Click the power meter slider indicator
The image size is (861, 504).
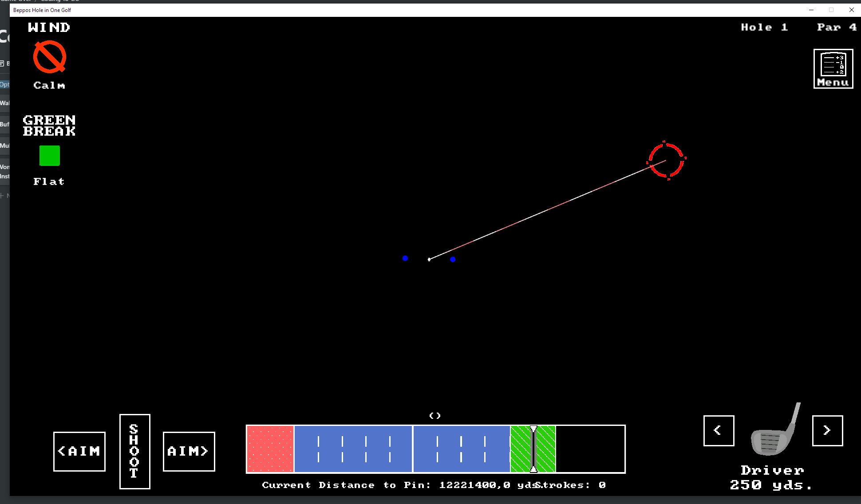tap(533, 449)
